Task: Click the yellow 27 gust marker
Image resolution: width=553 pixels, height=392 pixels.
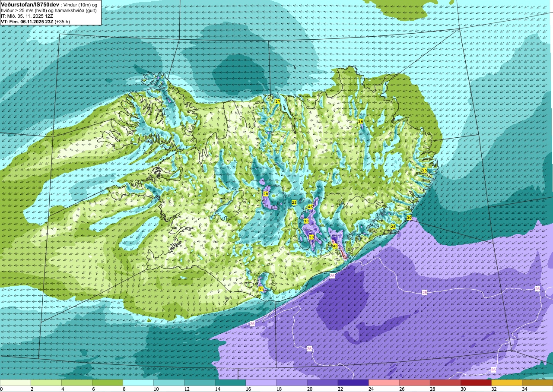Action: 278,101
